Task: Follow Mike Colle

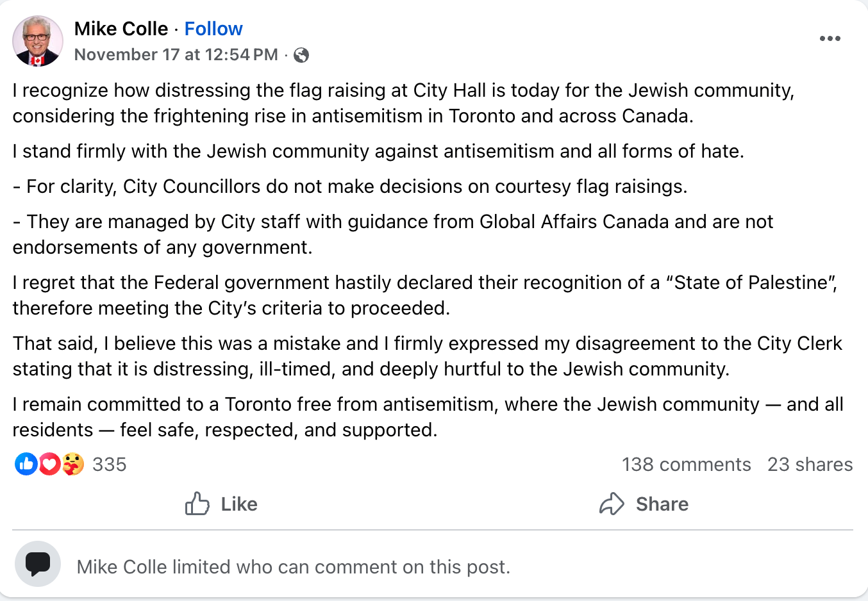Action: [213, 29]
